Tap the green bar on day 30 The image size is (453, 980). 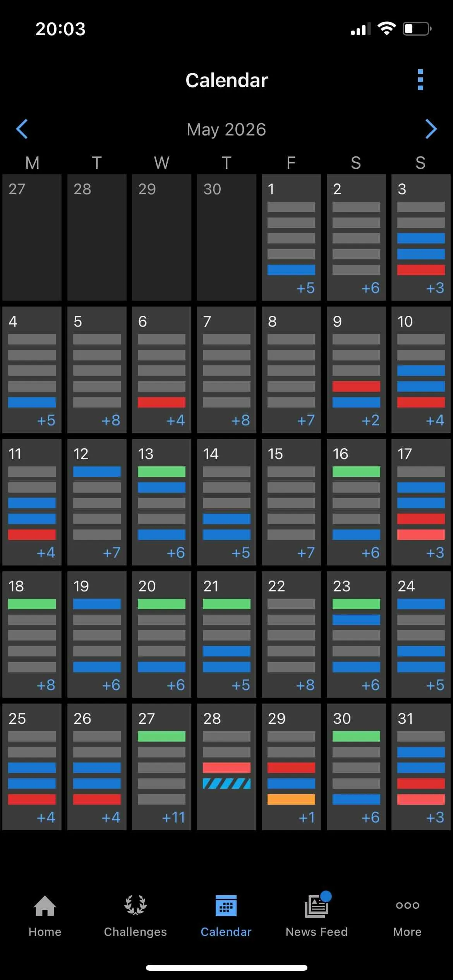(356, 736)
